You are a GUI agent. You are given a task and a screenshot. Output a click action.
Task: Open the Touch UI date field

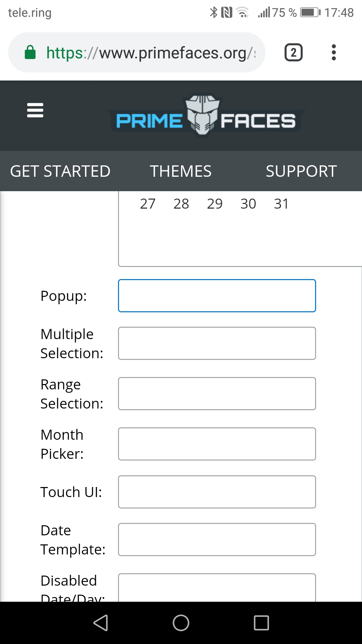217,492
